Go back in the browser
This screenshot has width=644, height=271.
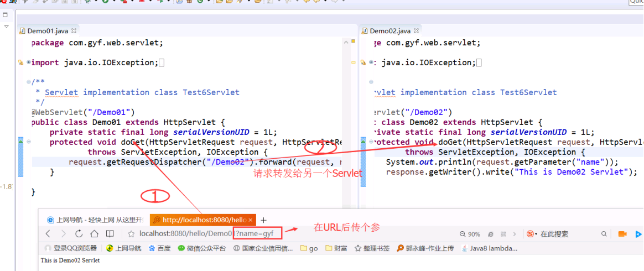48,234
